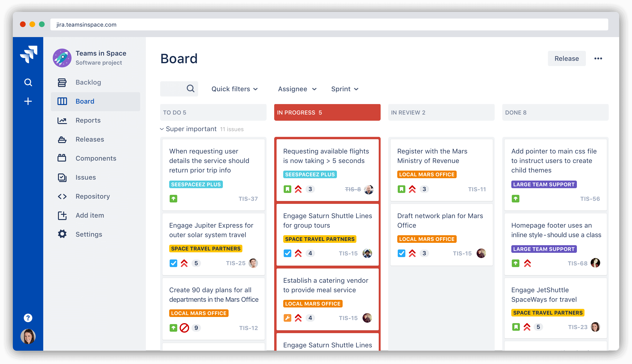Select the Board menu item
The width and height of the screenshot is (632, 364).
(85, 101)
